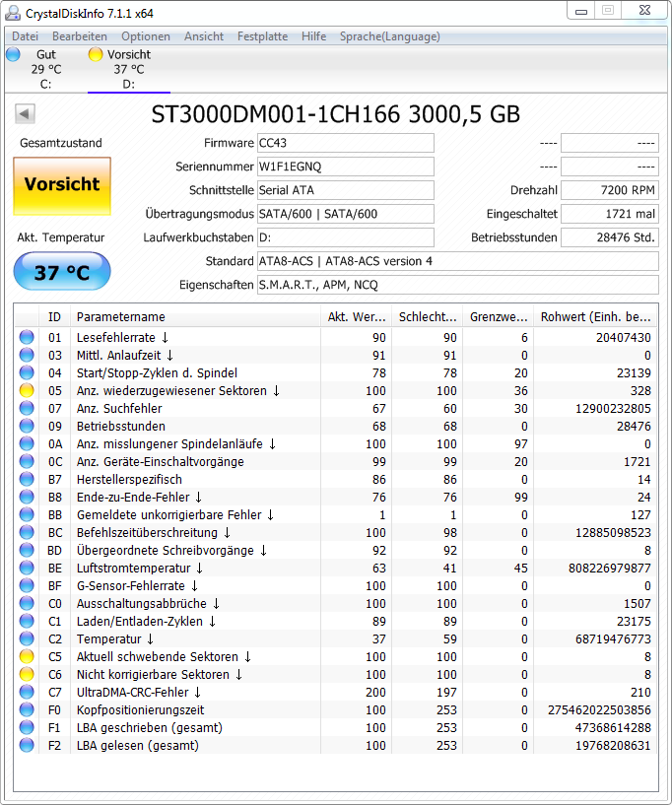Open the Sprache(Language) menu
Image resolution: width=672 pixels, height=805 pixels.
coord(389,36)
